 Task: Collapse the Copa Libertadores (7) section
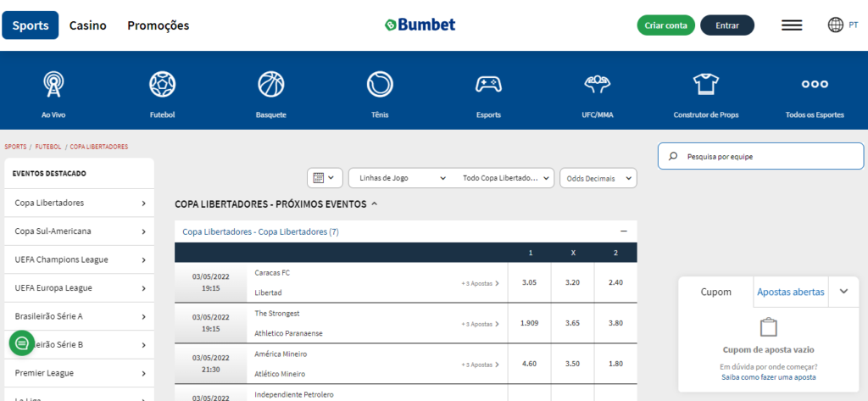[623, 231]
